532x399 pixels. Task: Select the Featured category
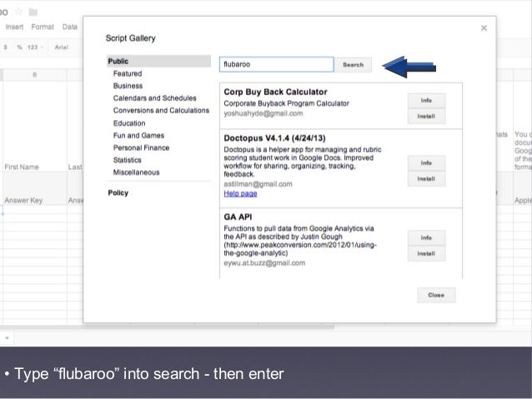(128, 73)
